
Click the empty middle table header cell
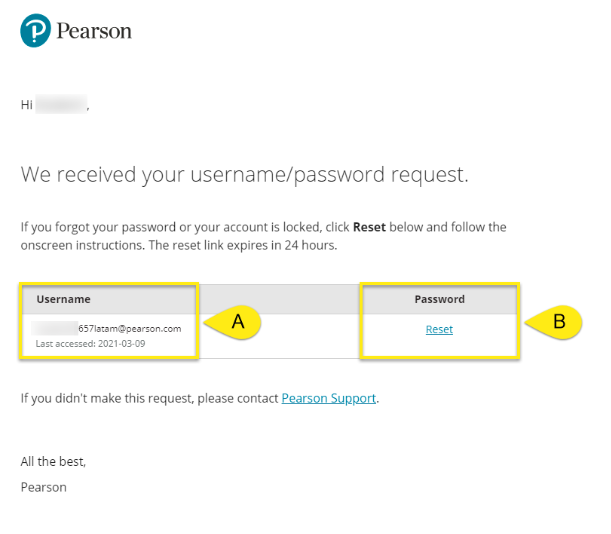click(279, 299)
